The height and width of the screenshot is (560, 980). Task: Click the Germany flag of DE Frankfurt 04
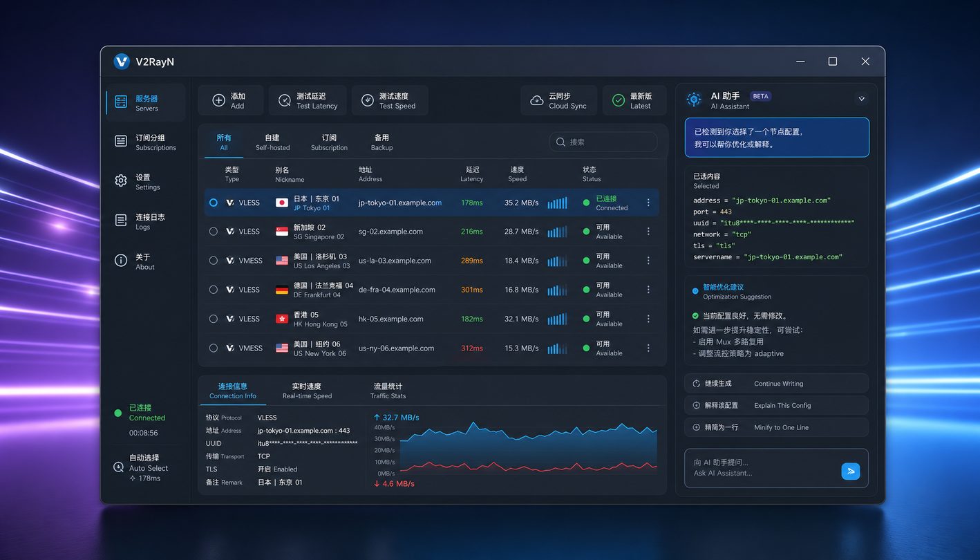point(282,290)
